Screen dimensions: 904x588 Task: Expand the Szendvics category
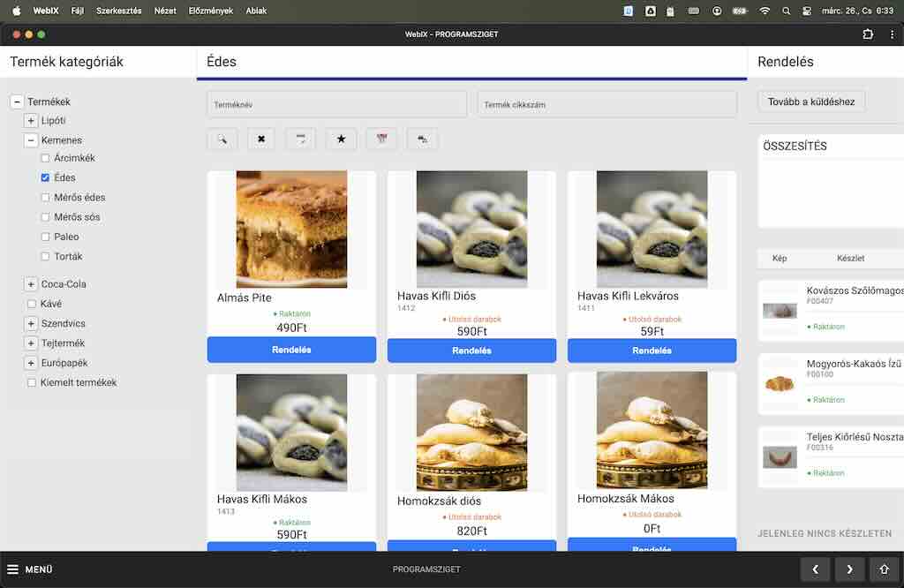point(31,323)
